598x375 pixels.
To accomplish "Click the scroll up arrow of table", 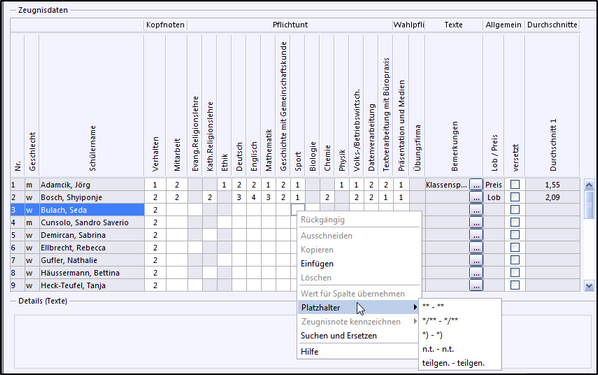I will 589,185.
